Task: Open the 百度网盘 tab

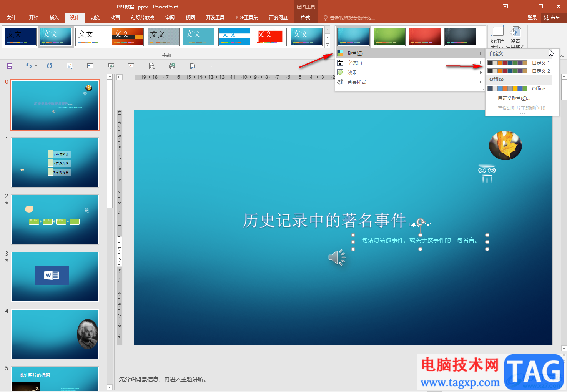Action: pyautogui.click(x=278, y=17)
